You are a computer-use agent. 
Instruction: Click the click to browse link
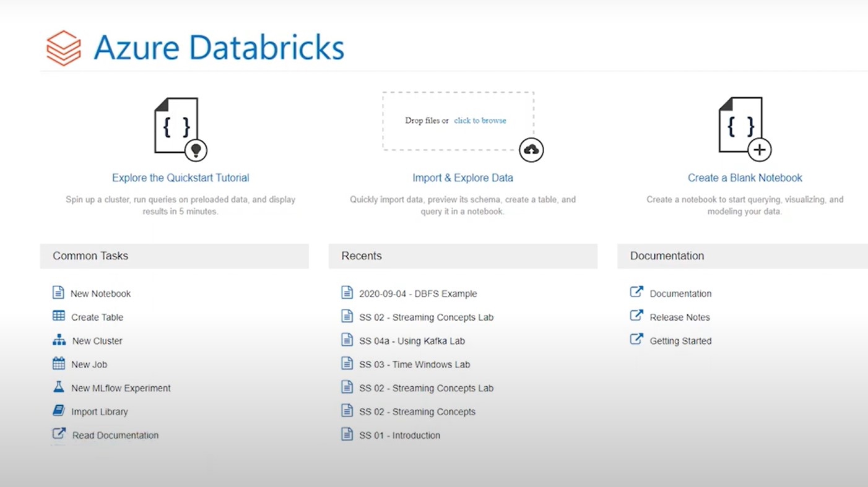click(x=480, y=120)
